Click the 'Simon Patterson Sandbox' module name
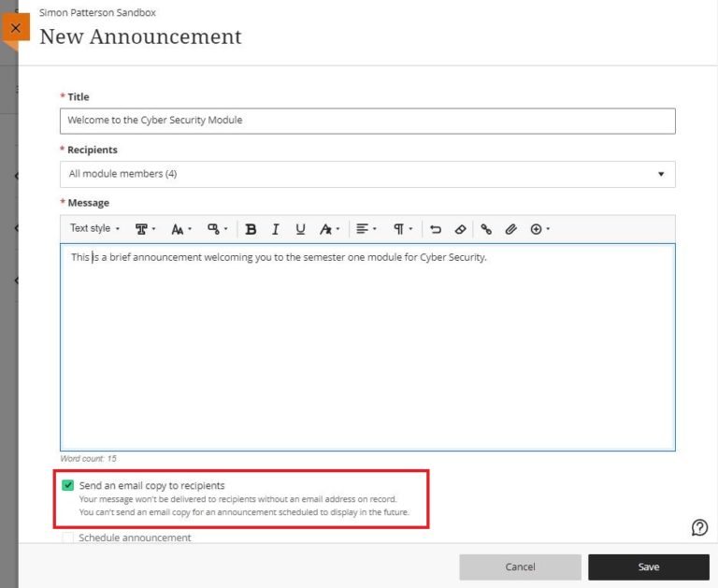Viewport: 718px width, 588px height. coord(97,13)
